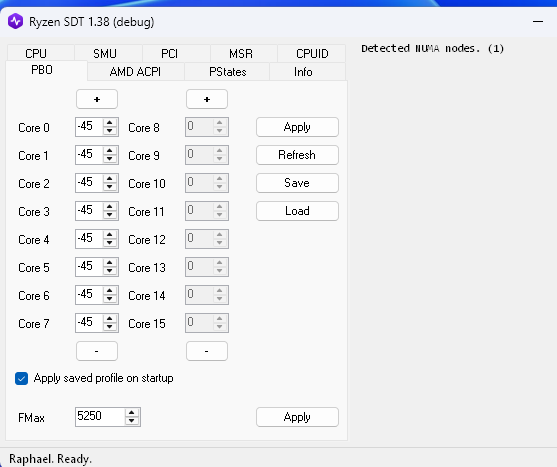The image size is (557, 467).
Task: Decrease the FMax value with down arrow
Action: tap(132, 421)
